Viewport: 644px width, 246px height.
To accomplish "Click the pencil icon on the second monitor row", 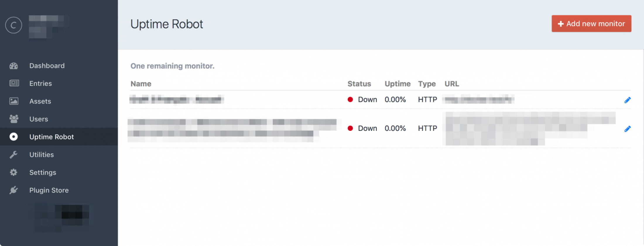I will [x=628, y=129].
